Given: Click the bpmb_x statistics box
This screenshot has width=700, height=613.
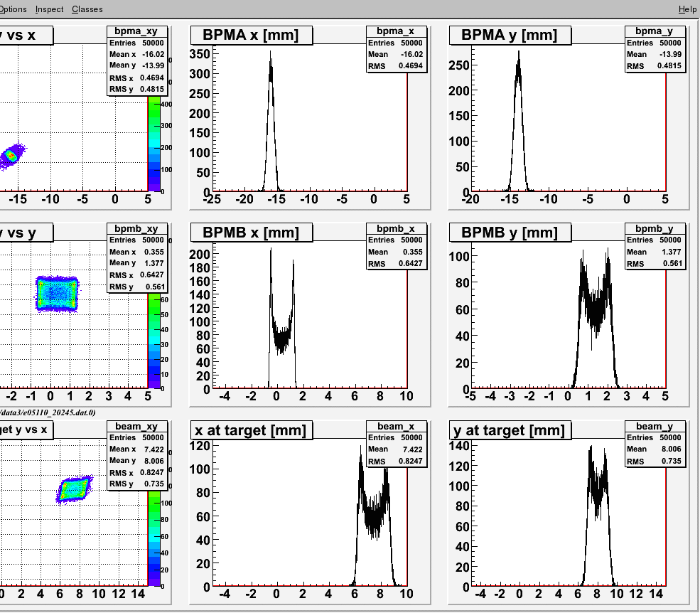Looking at the screenshot, I should pos(396,246).
